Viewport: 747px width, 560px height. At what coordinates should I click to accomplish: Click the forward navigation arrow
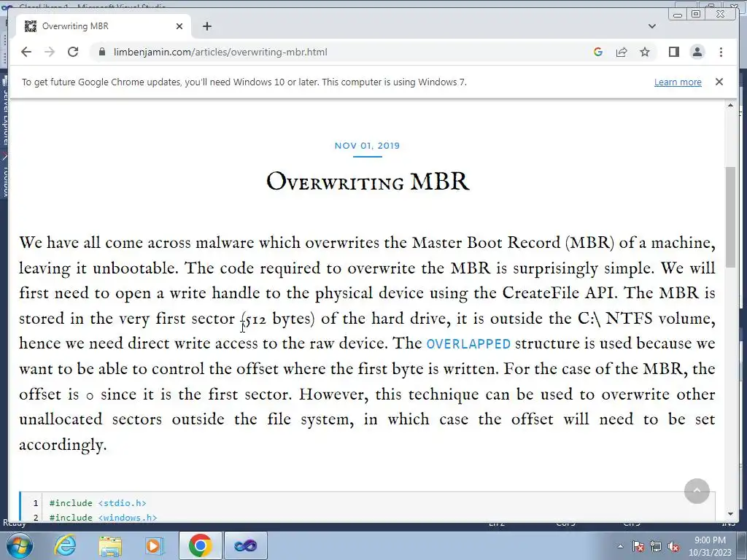[x=50, y=52]
